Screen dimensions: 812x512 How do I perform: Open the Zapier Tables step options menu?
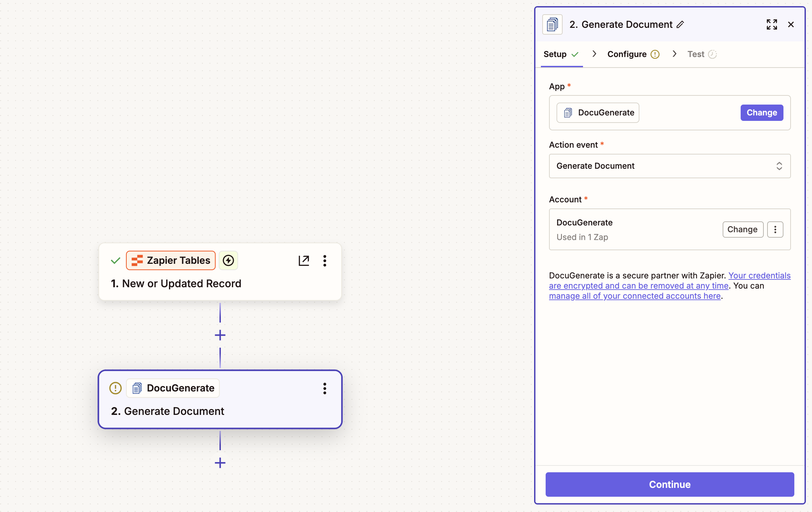coord(325,261)
